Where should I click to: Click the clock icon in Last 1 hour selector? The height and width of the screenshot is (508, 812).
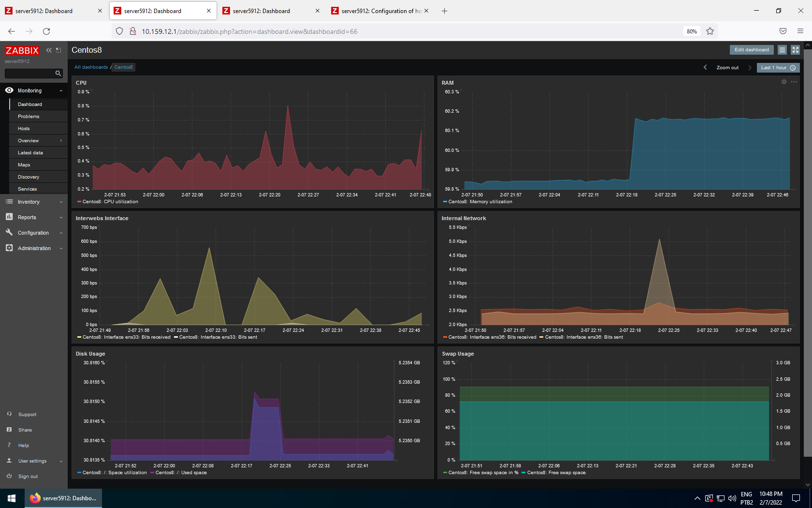click(x=793, y=68)
